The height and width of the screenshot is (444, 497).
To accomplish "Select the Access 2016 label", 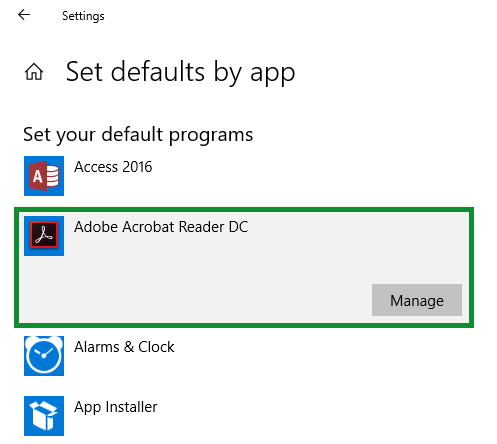I will [113, 167].
